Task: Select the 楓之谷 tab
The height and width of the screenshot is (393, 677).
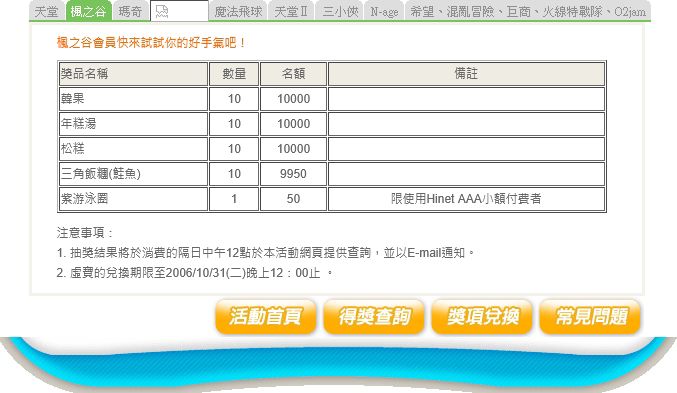Action: [88, 11]
